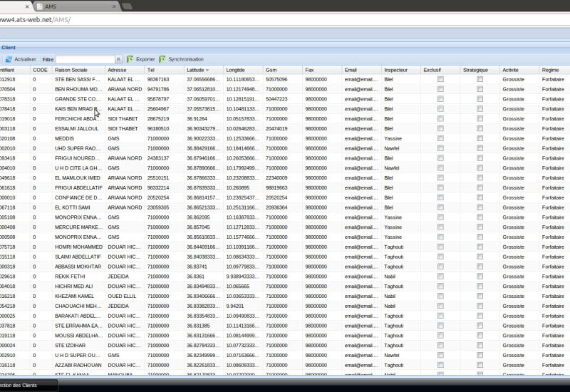Toggle Exclusif checkbox for STE BEN SASSI row

point(440,79)
